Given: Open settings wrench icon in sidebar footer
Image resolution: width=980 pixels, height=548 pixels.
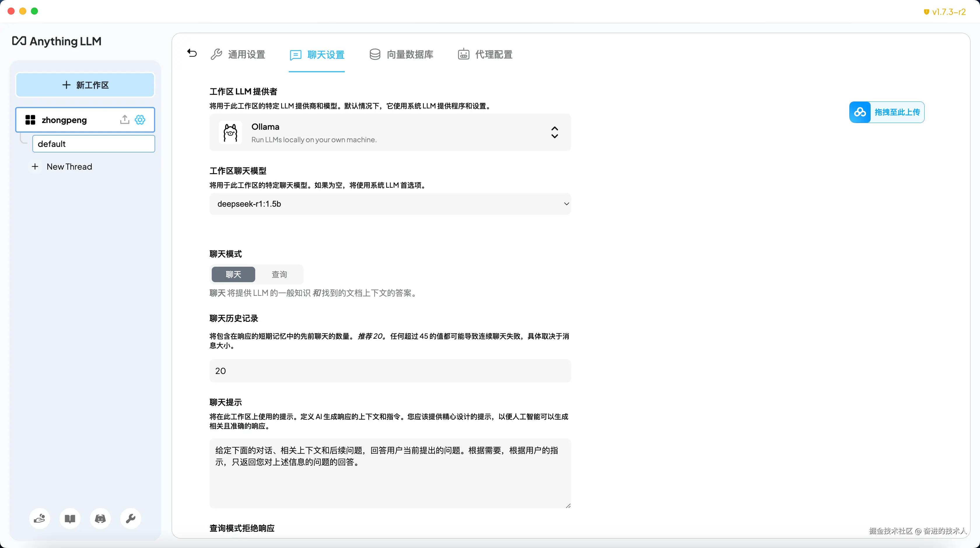Looking at the screenshot, I should pyautogui.click(x=130, y=519).
